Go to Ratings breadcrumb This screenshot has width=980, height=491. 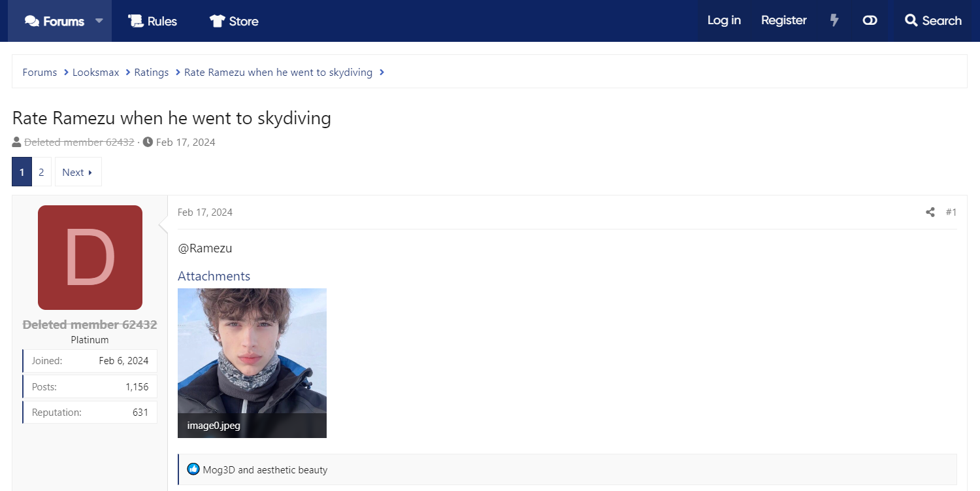pos(152,72)
